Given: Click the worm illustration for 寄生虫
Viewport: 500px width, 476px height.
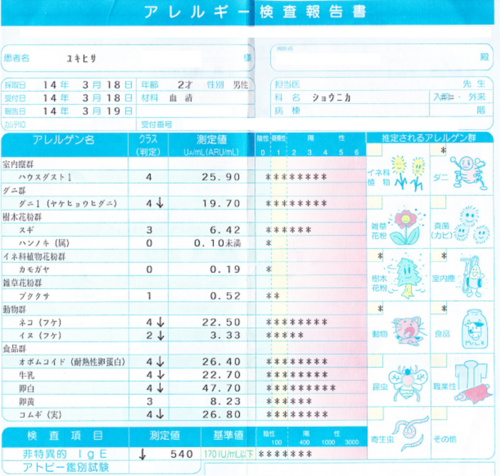Looking at the screenshot, I should tap(411, 433).
